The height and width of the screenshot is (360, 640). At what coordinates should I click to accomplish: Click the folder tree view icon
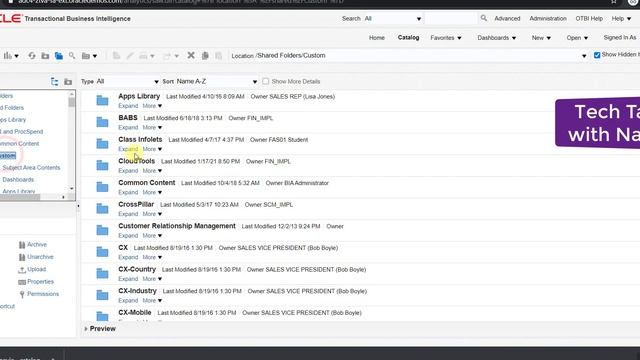[55, 82]
